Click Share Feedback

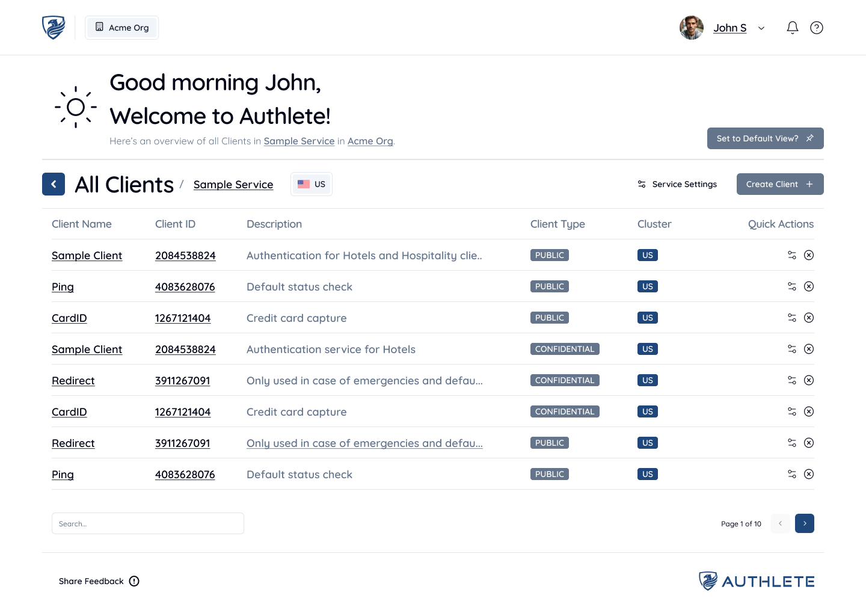coord(99,581)
